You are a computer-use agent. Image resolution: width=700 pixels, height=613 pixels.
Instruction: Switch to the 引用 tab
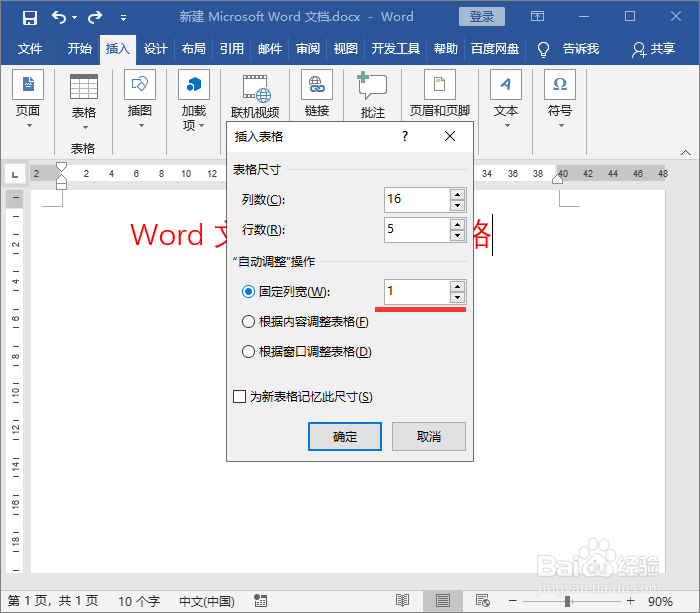[x=232, y=49]
